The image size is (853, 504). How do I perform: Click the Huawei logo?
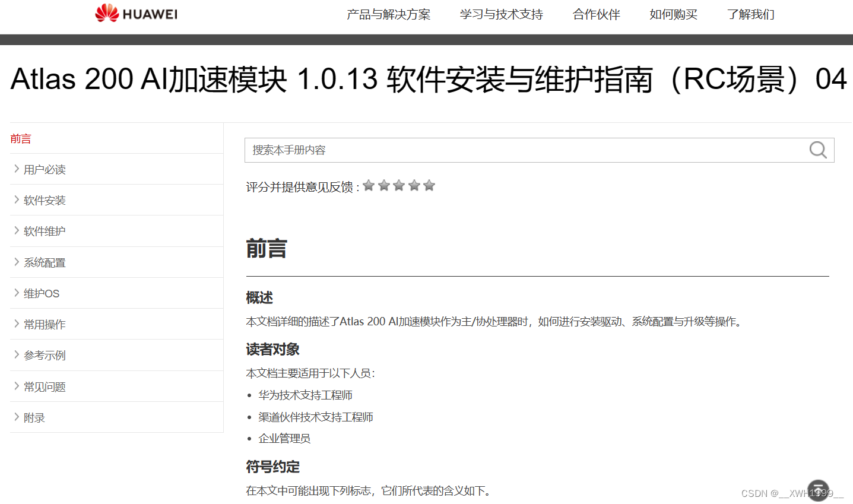pos(137,13)
